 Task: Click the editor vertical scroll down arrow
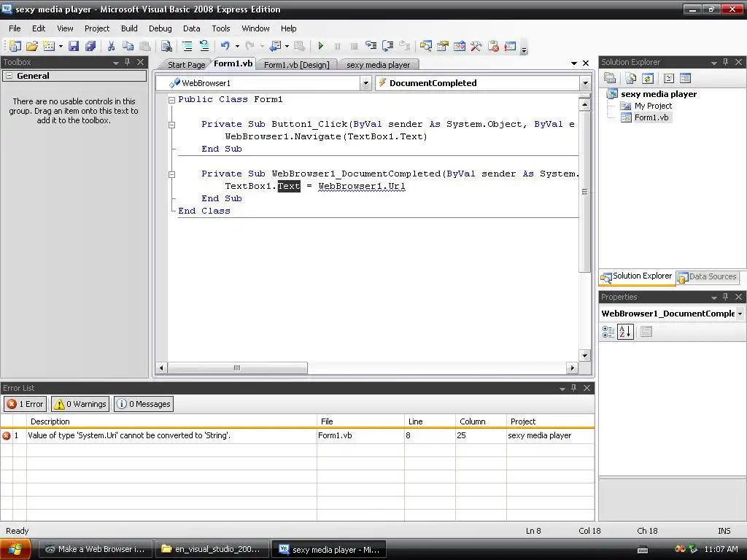coord(584,355)
